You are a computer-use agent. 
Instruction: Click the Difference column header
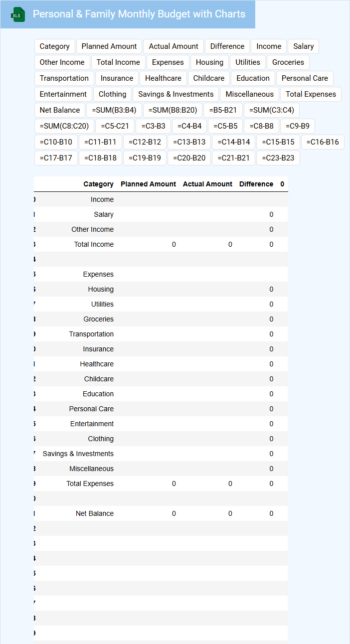[x=256, y=184]
